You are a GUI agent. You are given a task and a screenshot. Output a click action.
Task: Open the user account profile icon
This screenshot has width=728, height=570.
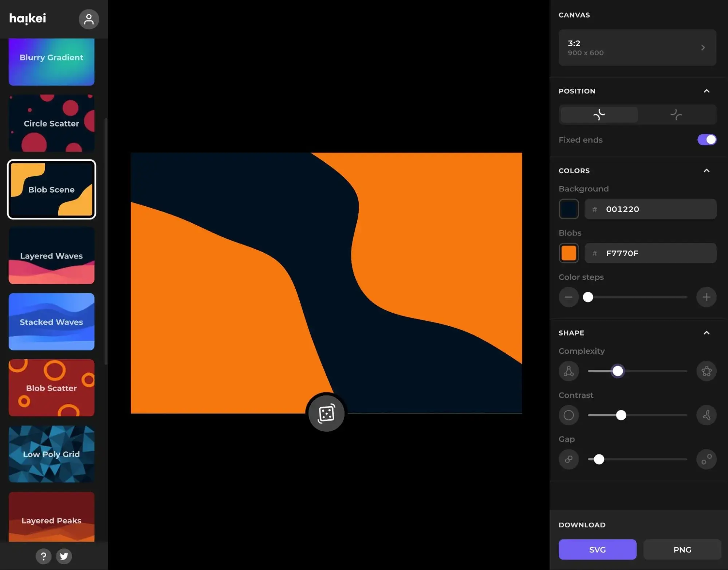coord(88,19)
